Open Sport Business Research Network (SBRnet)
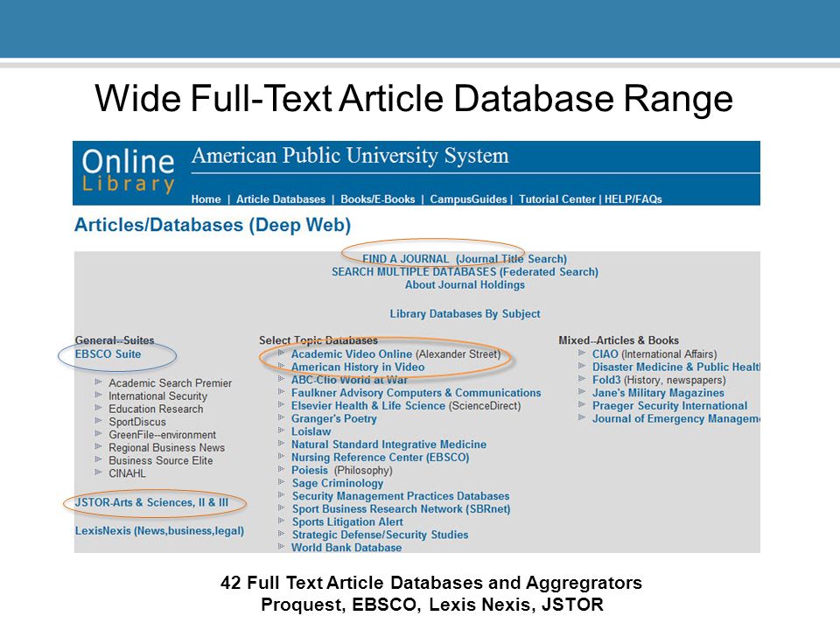Screen dimensions: 840x630 pos(402,509)
